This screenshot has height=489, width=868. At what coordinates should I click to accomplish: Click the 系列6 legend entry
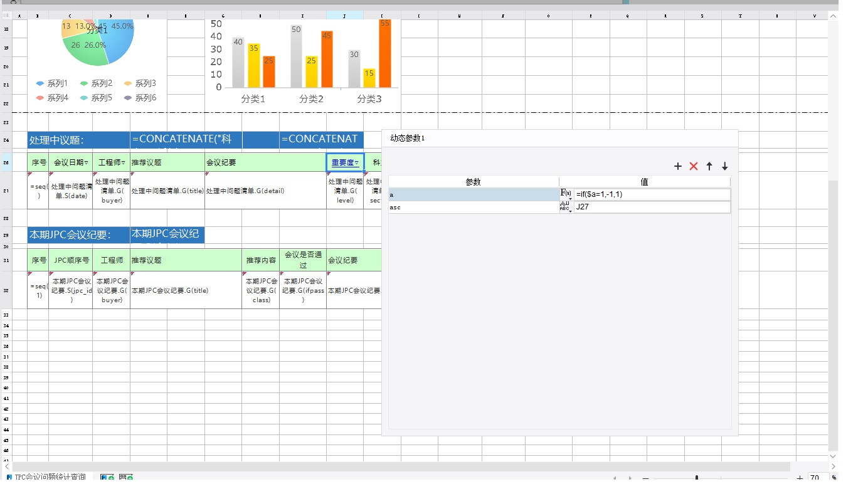[140, 98]
